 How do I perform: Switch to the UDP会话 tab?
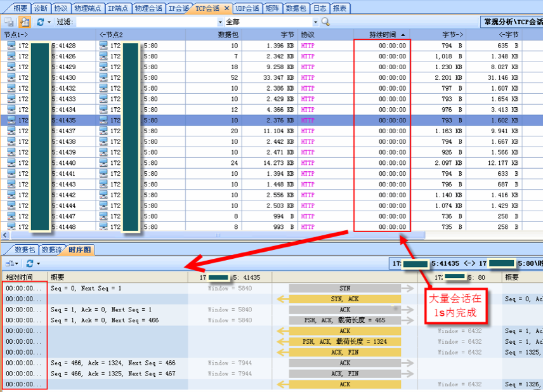(246, 8)
